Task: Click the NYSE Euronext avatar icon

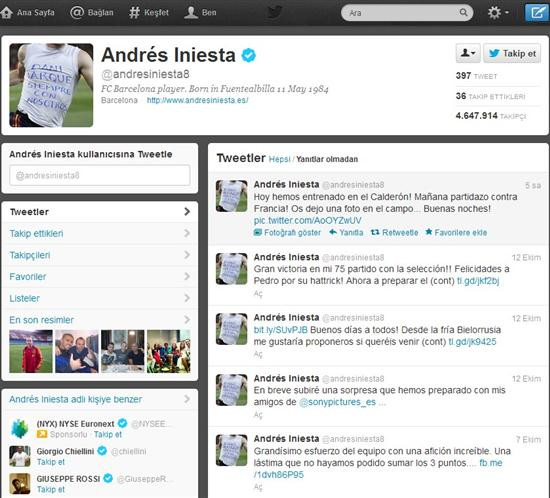Action: point(20,429)
